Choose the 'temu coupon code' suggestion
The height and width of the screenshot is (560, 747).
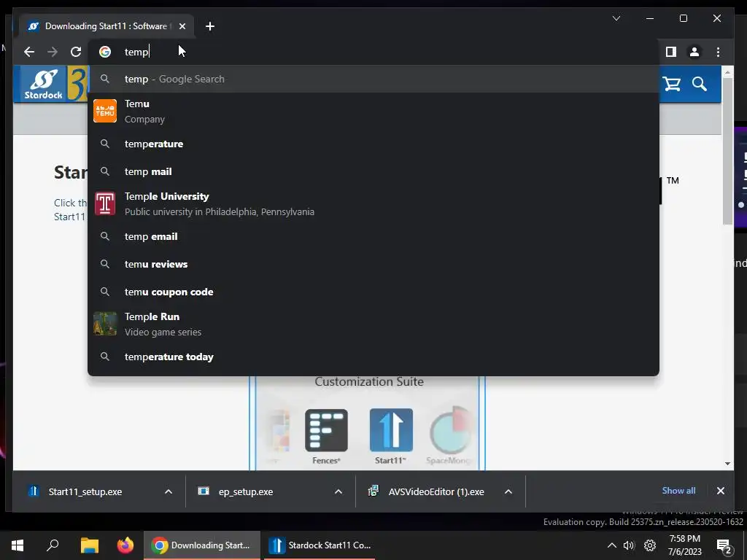pyautogui.click(x=373, y=292)
